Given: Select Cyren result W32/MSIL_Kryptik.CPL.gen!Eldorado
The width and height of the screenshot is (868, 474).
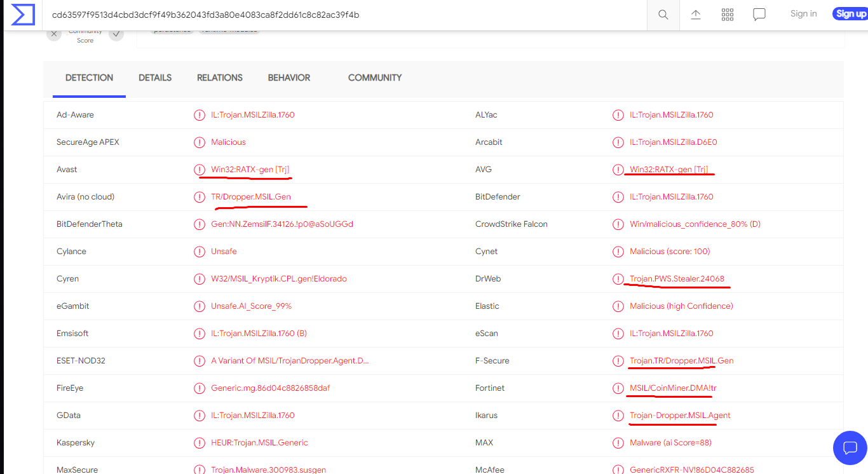Looking at the screenshot, I should tap(279, 279).
